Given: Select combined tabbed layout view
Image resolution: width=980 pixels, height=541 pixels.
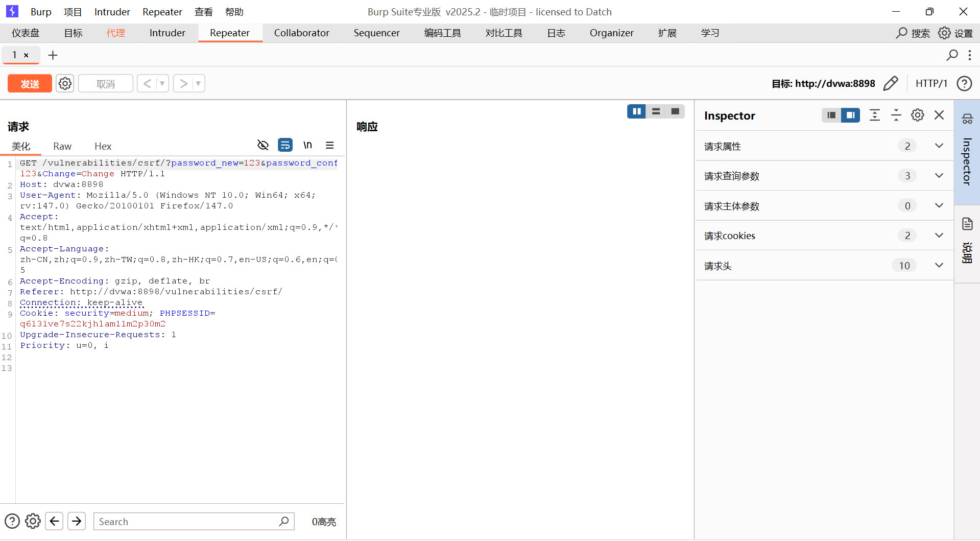Looking at the screenshot, I should 675,111.
